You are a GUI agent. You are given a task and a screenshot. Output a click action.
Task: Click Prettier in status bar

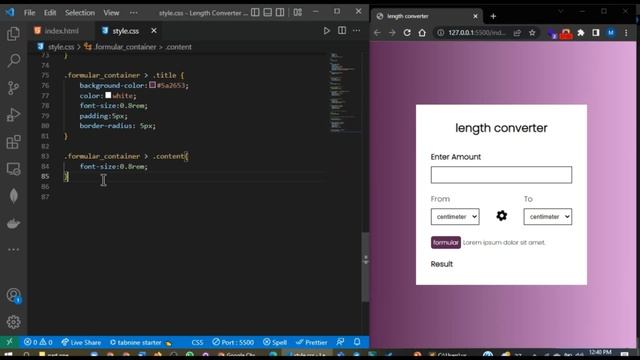click(312, 342)
